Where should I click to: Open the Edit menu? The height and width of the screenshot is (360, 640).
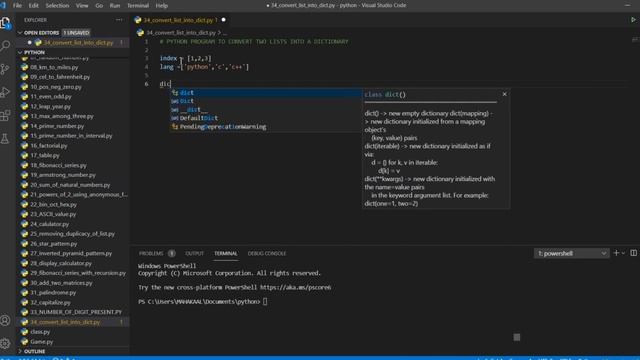click(33, 6)
